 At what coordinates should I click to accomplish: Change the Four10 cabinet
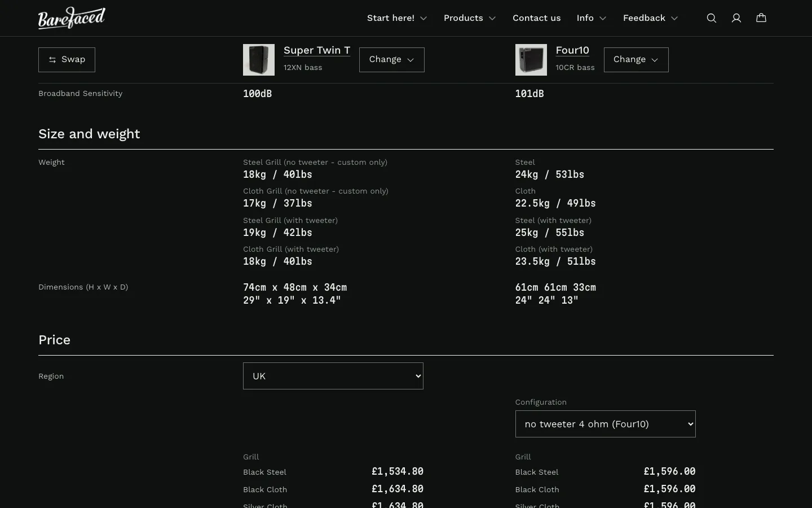pos(636,60)
